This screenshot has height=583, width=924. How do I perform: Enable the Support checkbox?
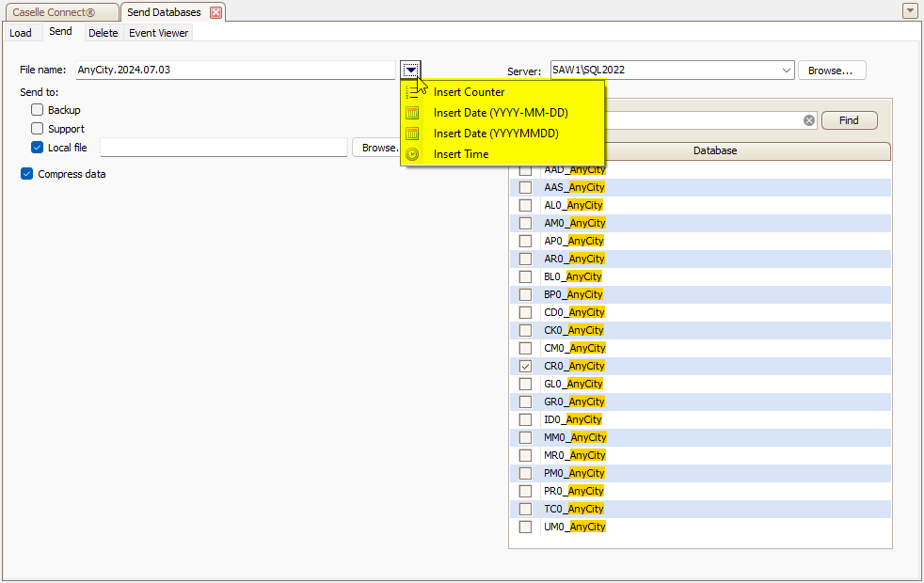click(37, 129)
